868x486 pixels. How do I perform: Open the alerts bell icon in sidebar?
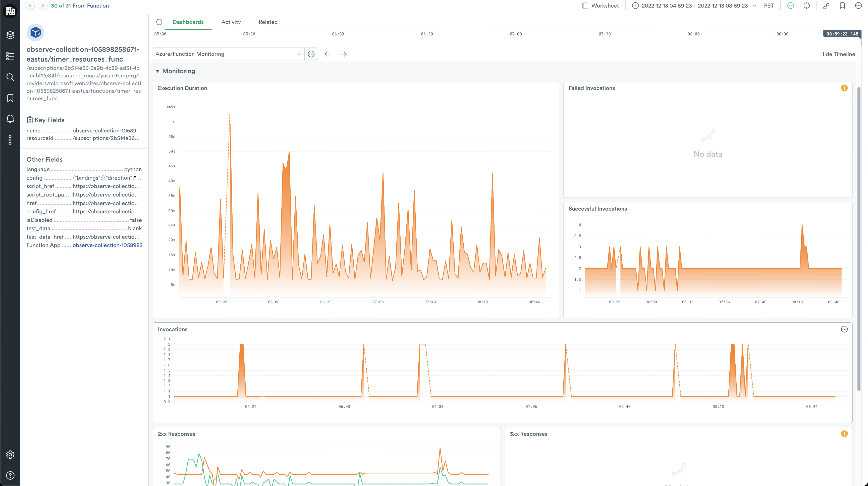(x=10, y=119)
